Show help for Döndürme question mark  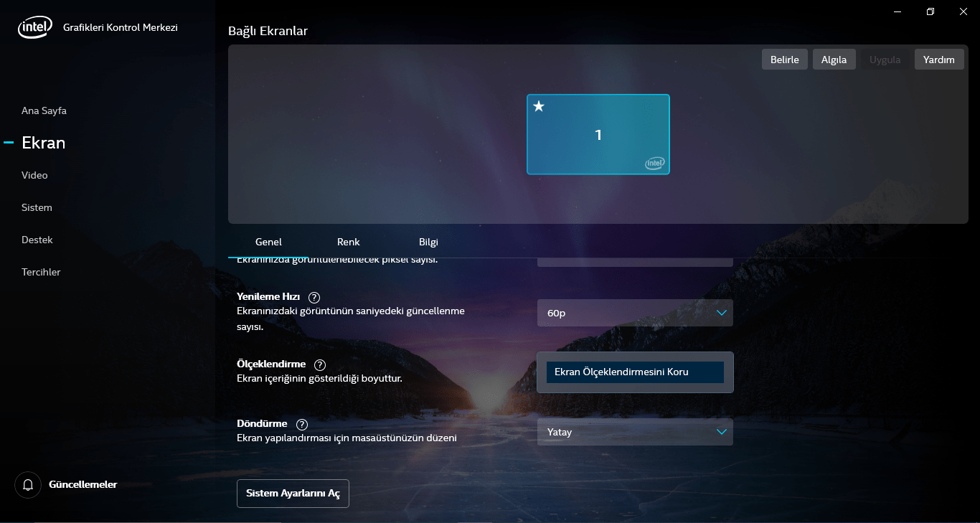click(x=302, y=424)
